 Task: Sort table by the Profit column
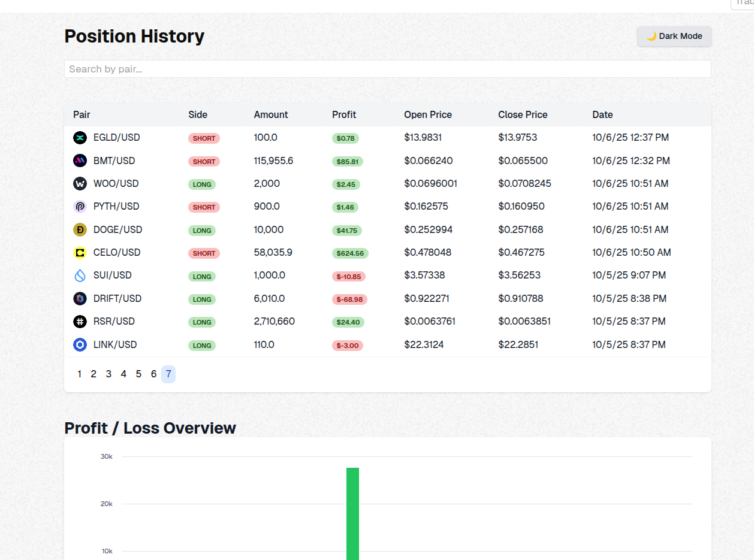(x=344, y=114)
